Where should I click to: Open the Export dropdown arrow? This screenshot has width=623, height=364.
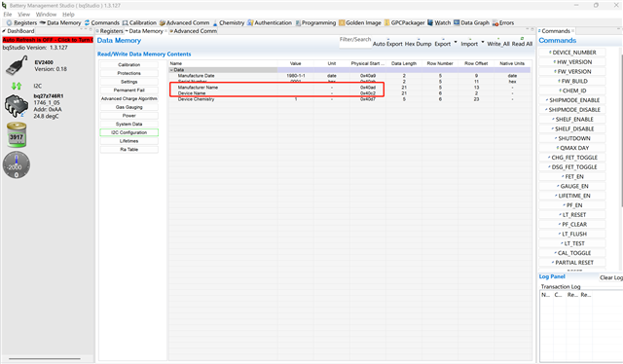[456, 42]
